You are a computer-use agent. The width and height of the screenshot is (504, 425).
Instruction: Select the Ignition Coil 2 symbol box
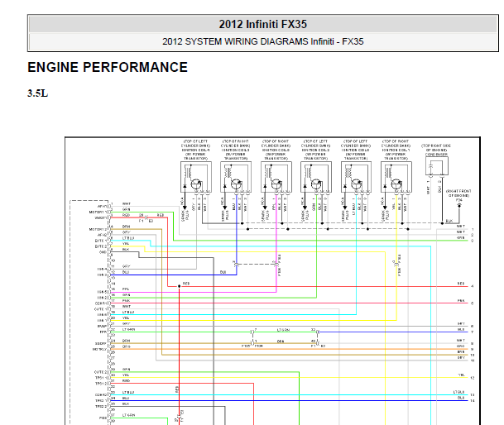coord(316,177)
